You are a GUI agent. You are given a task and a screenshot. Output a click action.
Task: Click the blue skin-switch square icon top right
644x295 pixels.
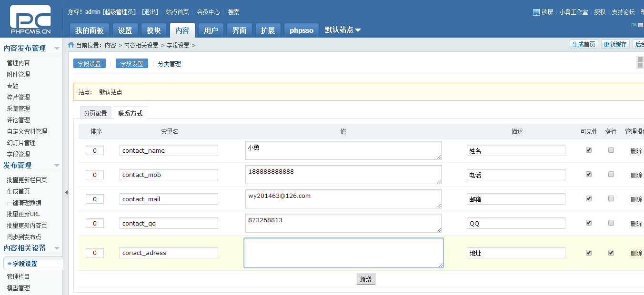pos(634,25)
